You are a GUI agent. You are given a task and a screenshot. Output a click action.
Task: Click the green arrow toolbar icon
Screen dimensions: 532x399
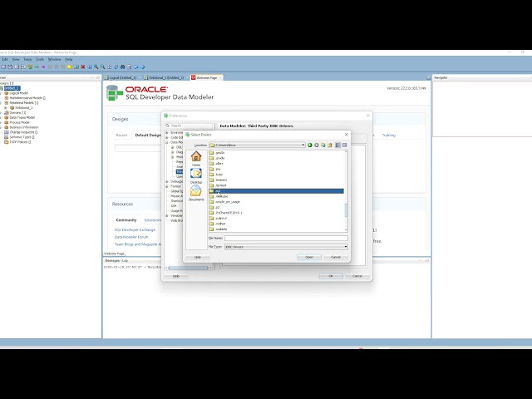tap(37, 66)
